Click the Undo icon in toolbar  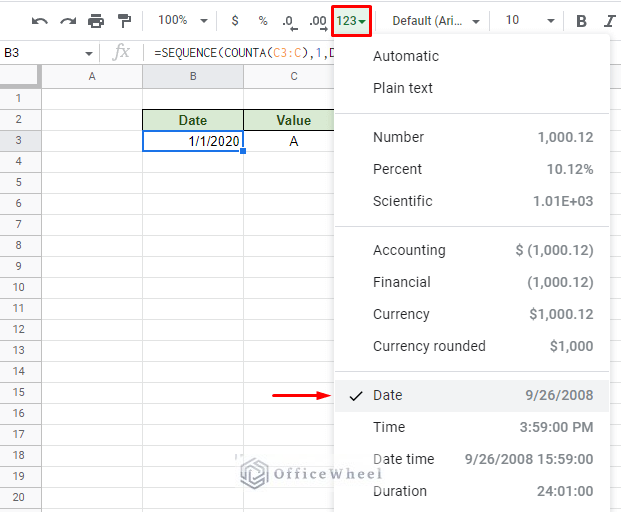(x=40, y=21)
